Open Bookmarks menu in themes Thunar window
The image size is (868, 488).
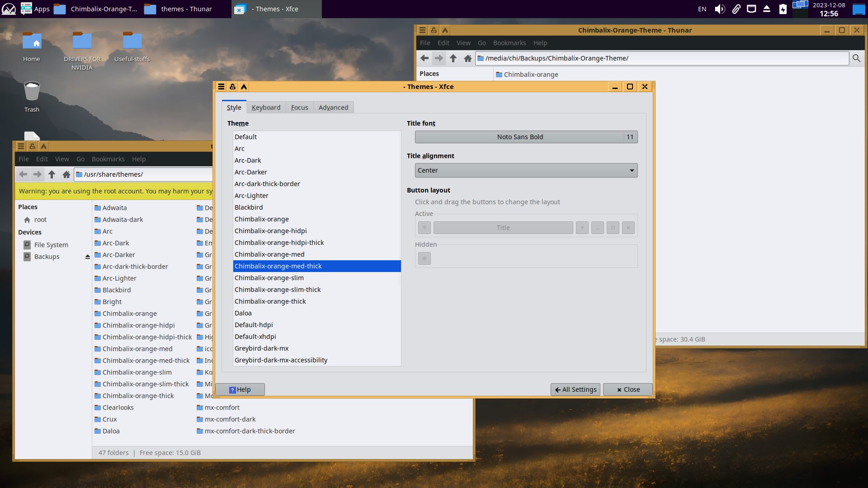click(108, 159)
